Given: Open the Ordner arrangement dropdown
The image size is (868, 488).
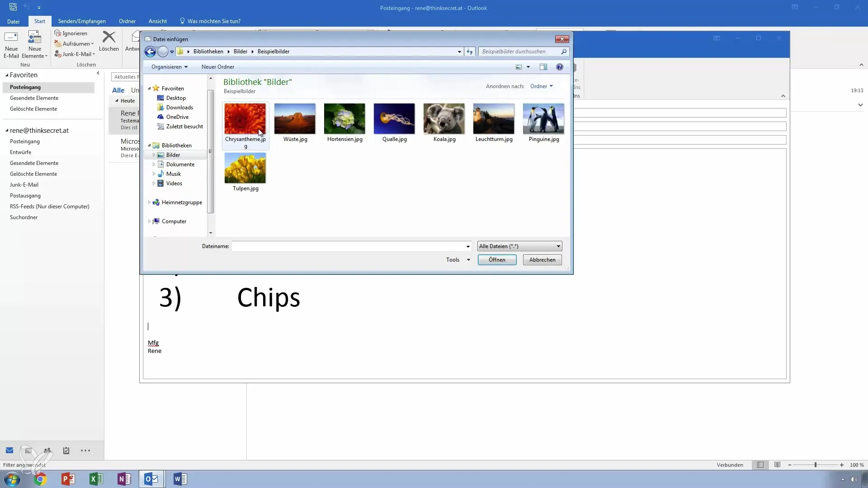Looking at the screenshot, I should (542, 86).
